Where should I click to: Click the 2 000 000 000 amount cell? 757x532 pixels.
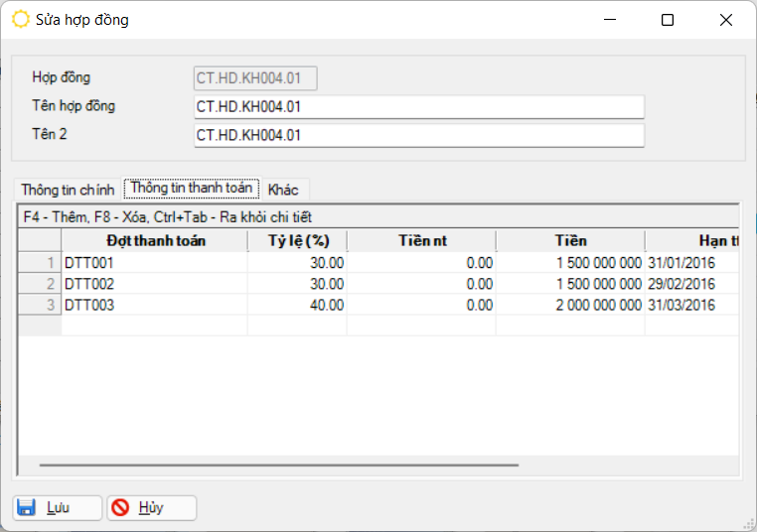point(570,305)
